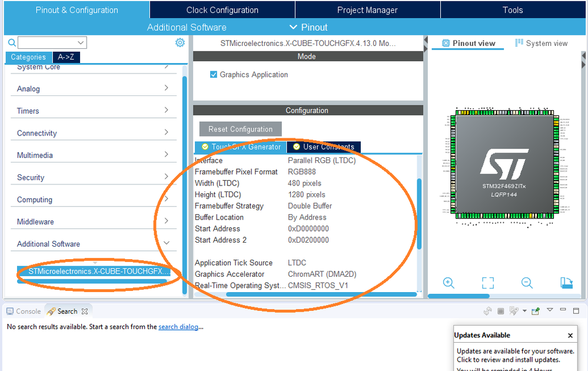Follow the search dialog link
Viewport: 588px width, 371px height.
coord(178,327)
